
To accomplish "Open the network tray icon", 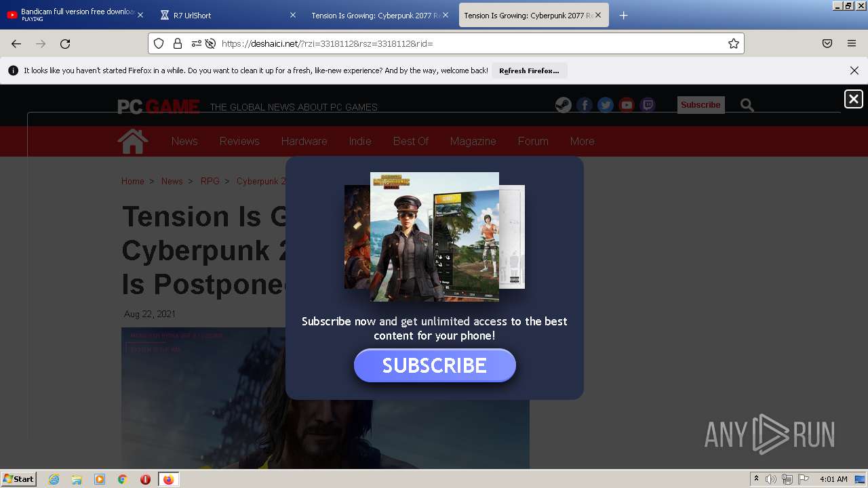I will [787, 479].
